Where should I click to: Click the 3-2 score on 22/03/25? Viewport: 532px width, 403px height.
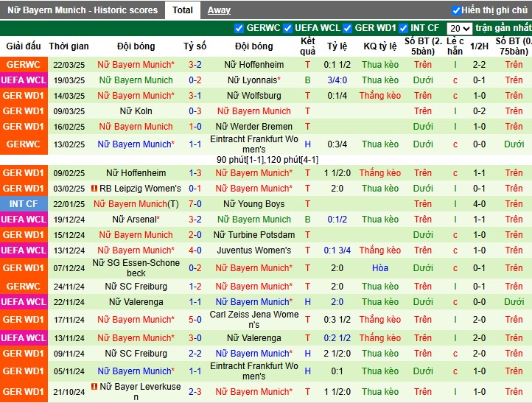pyautogui.click(x=195, y=64)
